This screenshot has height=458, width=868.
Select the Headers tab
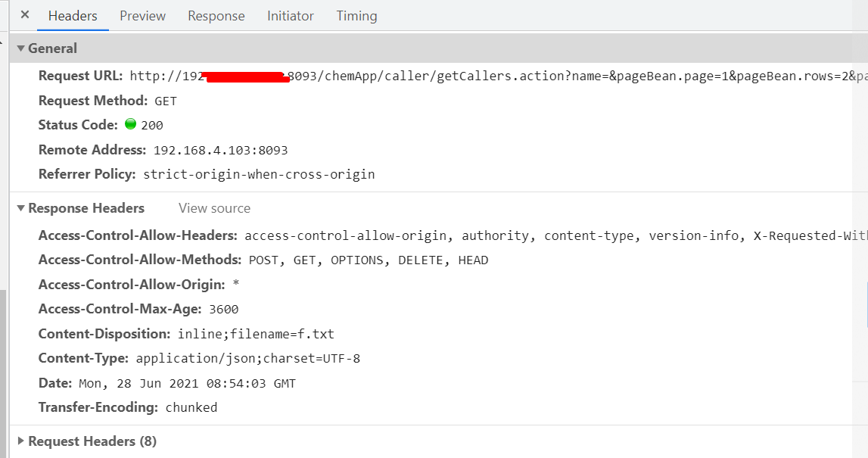point(73,16)
